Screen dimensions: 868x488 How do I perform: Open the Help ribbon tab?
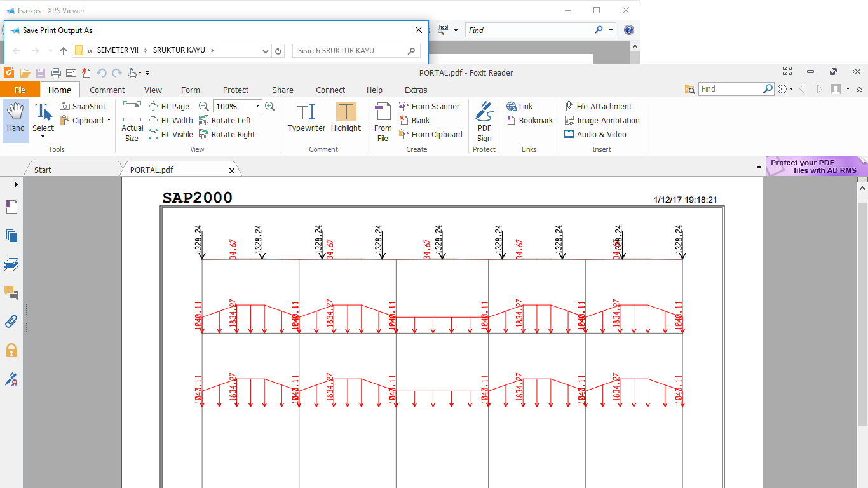[375, 90]
